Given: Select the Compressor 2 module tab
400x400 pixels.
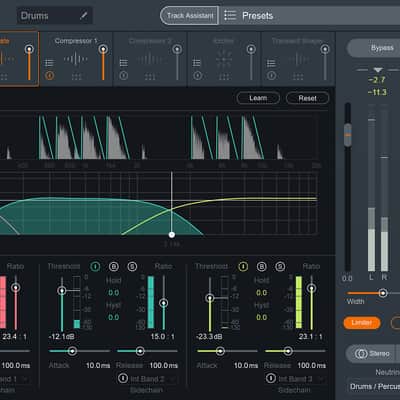Looking at the screenshot, I should pyautogui.click(x=150, y=59).
